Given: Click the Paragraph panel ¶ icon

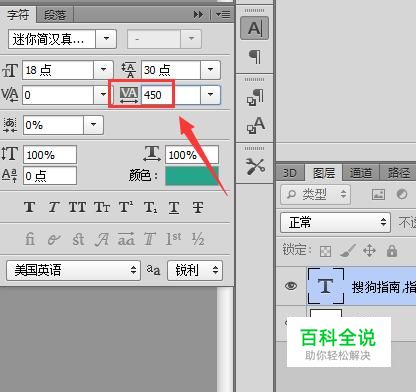Looking at the screenshot, I should click(255, 56).
